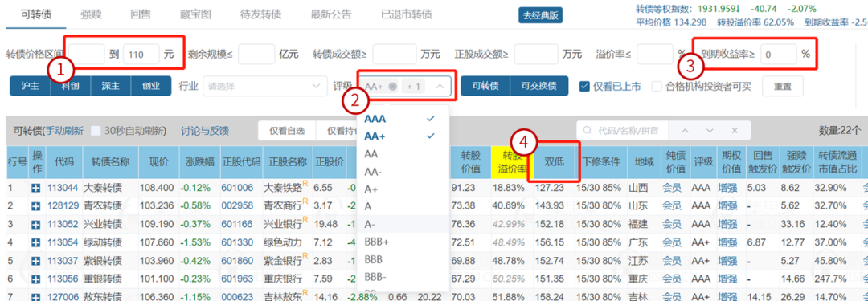Image resolution: width=868 pixels, height=301 pixels.
Task: Jump to next search match arrow
Action: tap(710, 131)
